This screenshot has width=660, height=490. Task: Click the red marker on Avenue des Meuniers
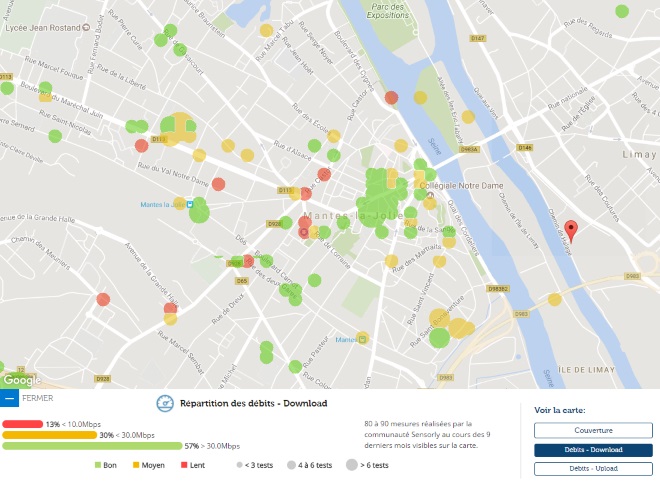point(103,299)
